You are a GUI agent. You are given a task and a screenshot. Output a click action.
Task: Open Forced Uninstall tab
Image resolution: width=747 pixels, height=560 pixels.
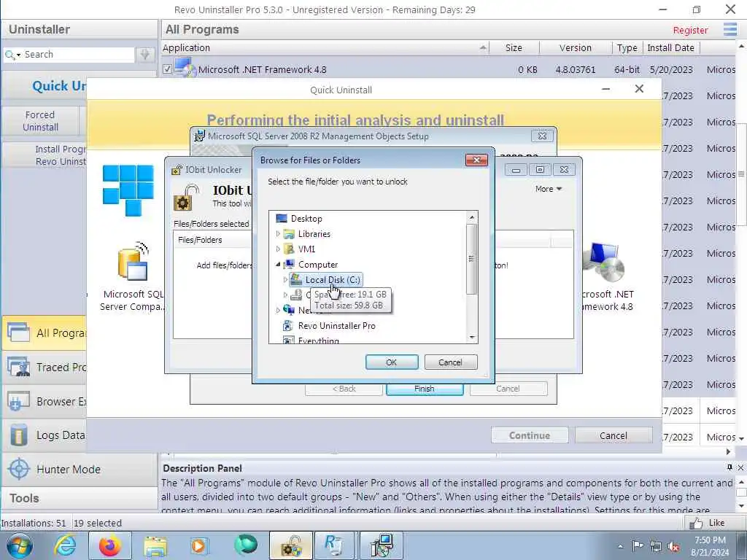pyautogui.click(x=41, y=121)
